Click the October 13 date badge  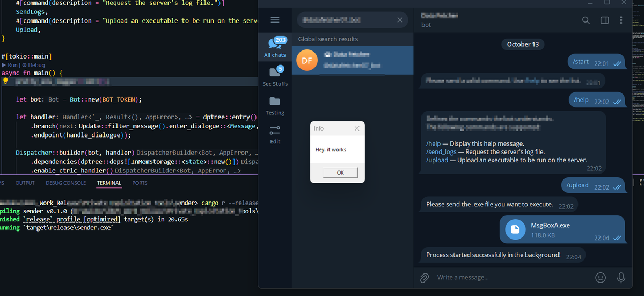click(523, 44)
